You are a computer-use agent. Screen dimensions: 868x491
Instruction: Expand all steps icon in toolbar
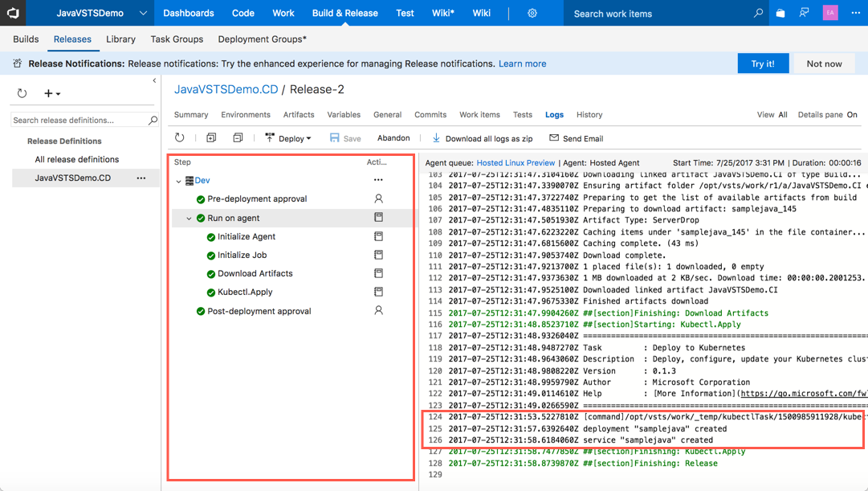[211, 137]
